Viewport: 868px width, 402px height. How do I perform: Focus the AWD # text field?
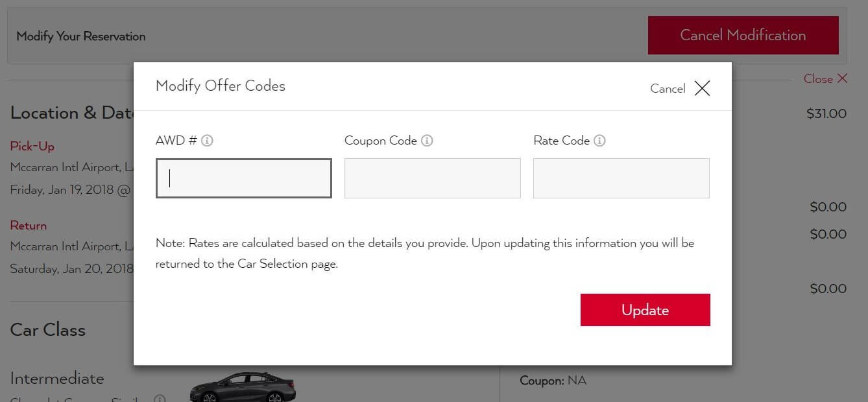(244, 178)
